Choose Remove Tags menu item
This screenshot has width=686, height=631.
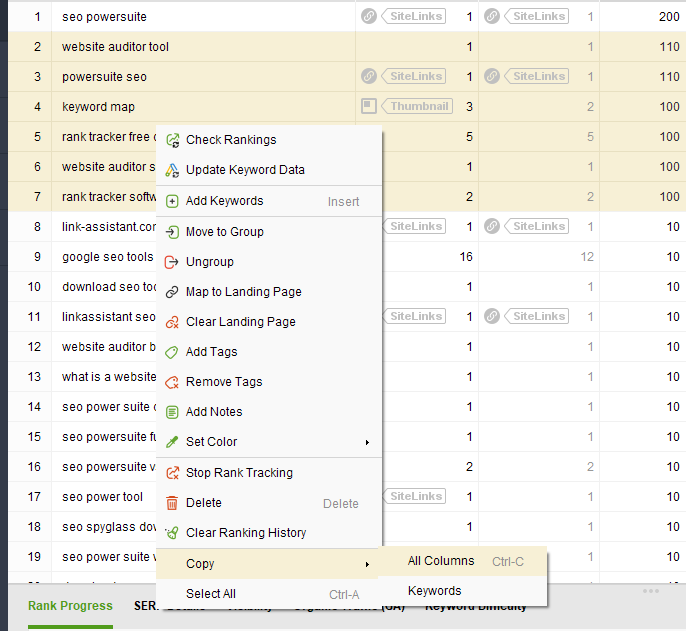click(x=269, y=382)
